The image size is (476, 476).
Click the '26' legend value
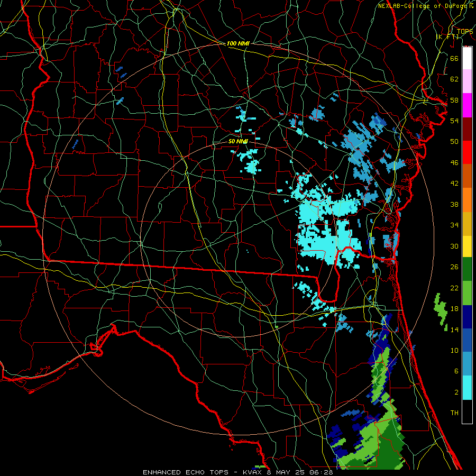point(454,267)
